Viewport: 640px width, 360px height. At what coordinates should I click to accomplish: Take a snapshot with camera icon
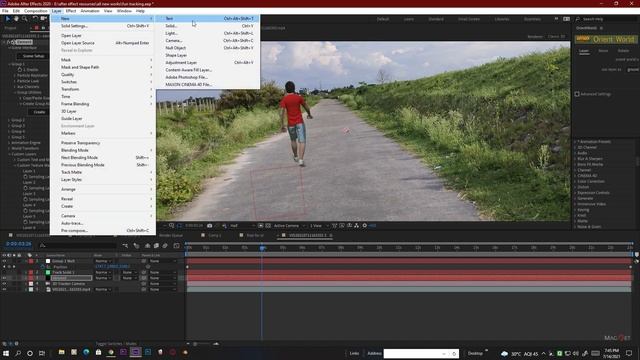pos(209,226)
